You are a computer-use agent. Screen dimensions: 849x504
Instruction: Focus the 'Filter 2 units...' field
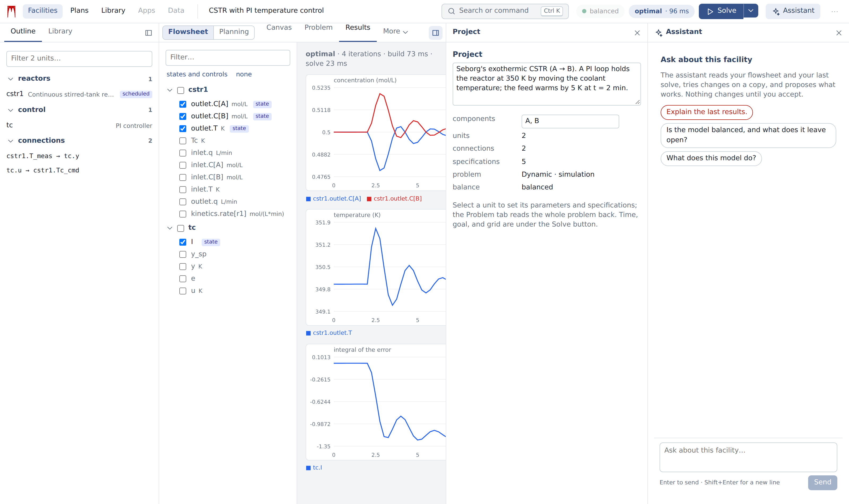click(79, 58)
